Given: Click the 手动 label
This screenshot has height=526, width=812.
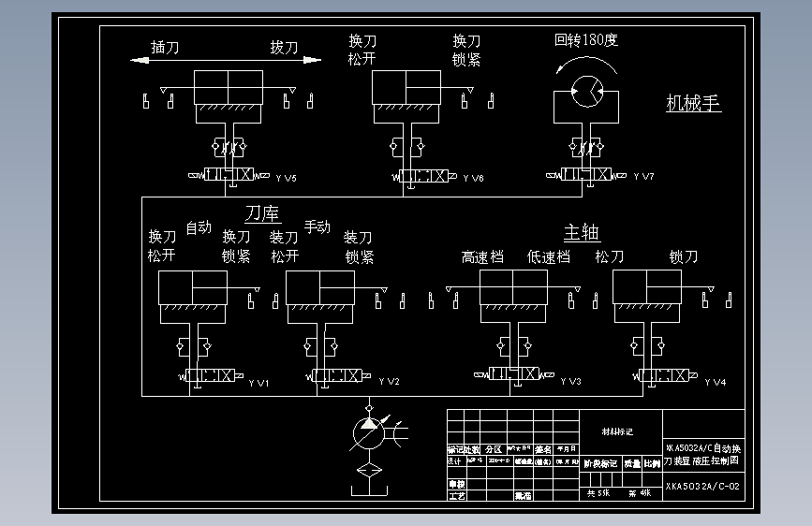Looking at the screenshot, I should point(317,226).
